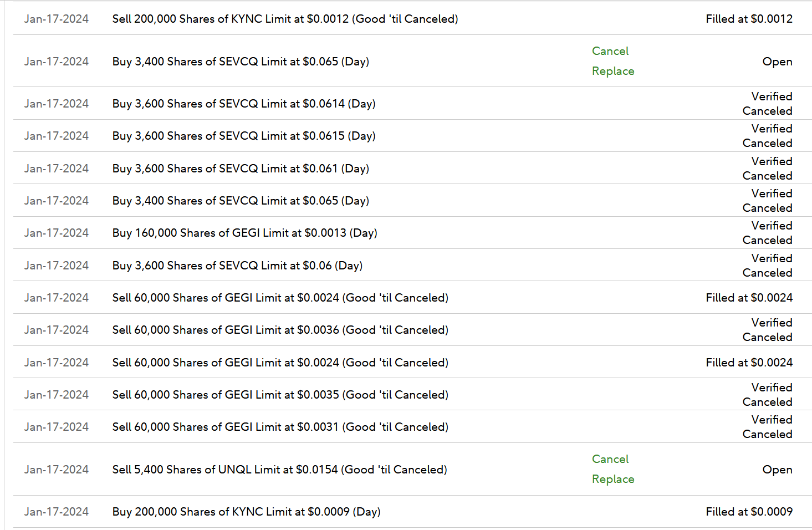The width and height of the screenshot is (812, 530).
Task: Open the GEGI $0.0035 sell order entry
Action: tap(280, 395)
